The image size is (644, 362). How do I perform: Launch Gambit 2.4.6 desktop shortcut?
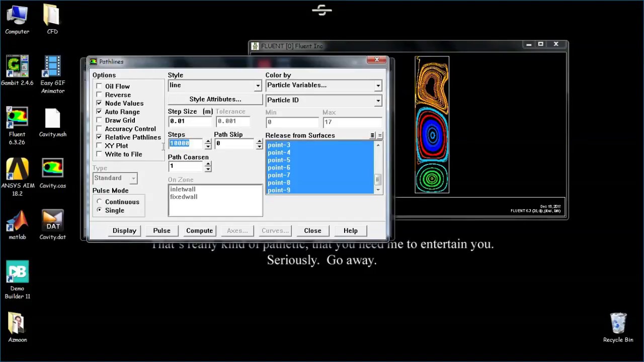17,71
